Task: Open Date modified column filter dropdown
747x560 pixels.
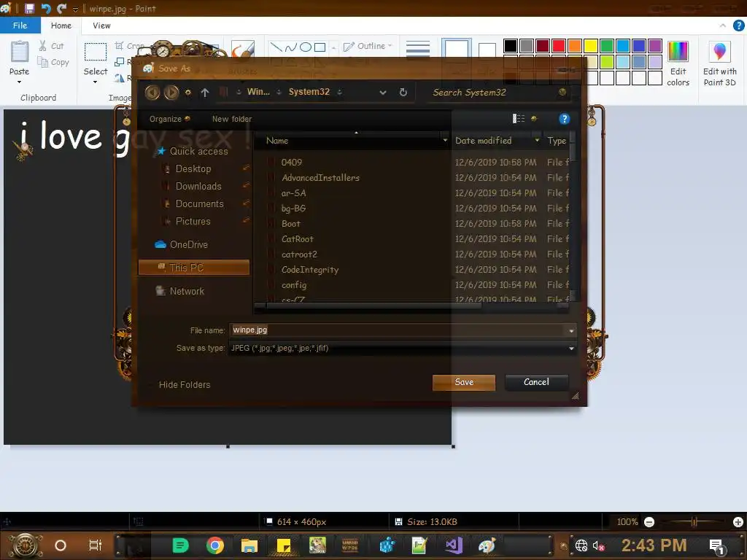Action: [x=537, y=141]
